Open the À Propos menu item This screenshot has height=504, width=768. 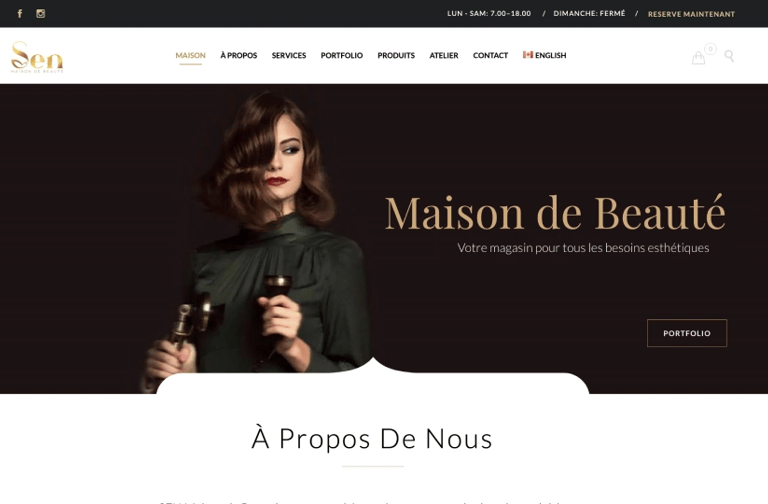239,55
